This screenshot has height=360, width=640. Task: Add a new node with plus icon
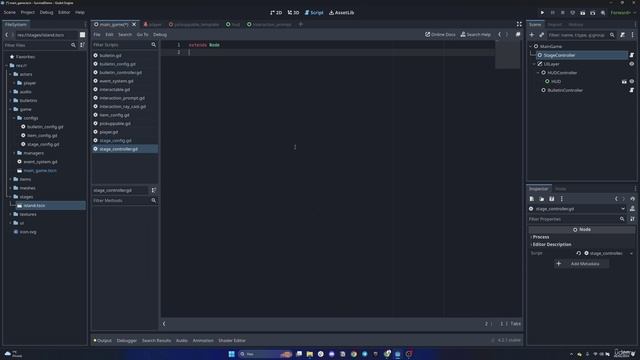click(x=531, y=35)
